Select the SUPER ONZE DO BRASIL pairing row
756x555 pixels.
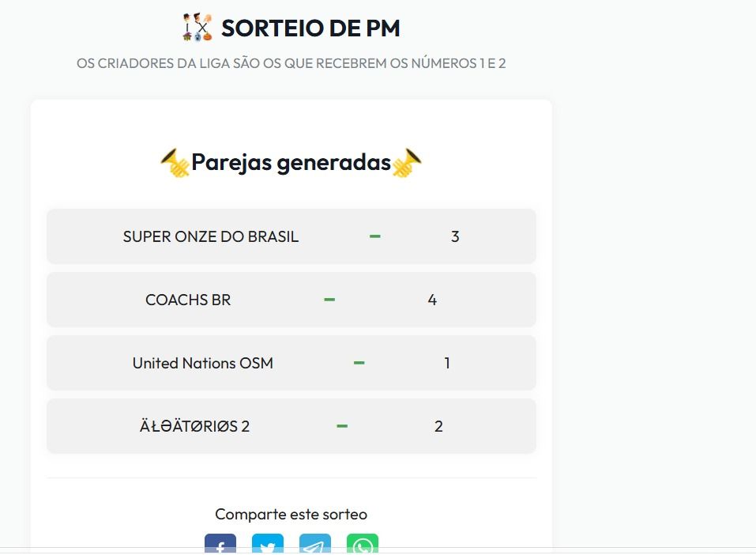pos(291,236)
